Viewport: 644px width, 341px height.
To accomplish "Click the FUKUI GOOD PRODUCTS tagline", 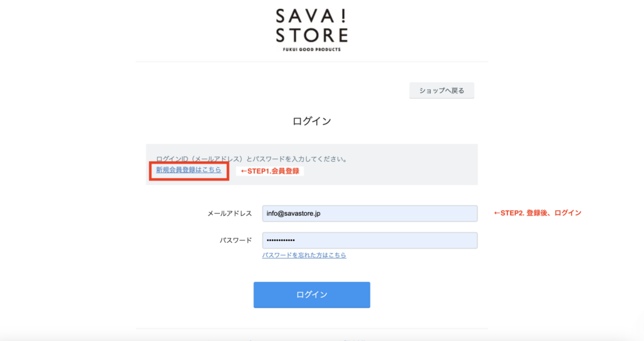I will (x=312, y=49).
